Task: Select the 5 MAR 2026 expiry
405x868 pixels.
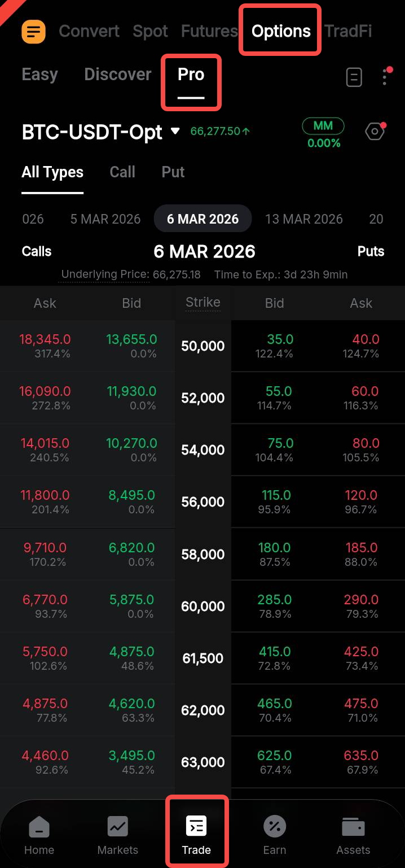Action: (105, 219)
